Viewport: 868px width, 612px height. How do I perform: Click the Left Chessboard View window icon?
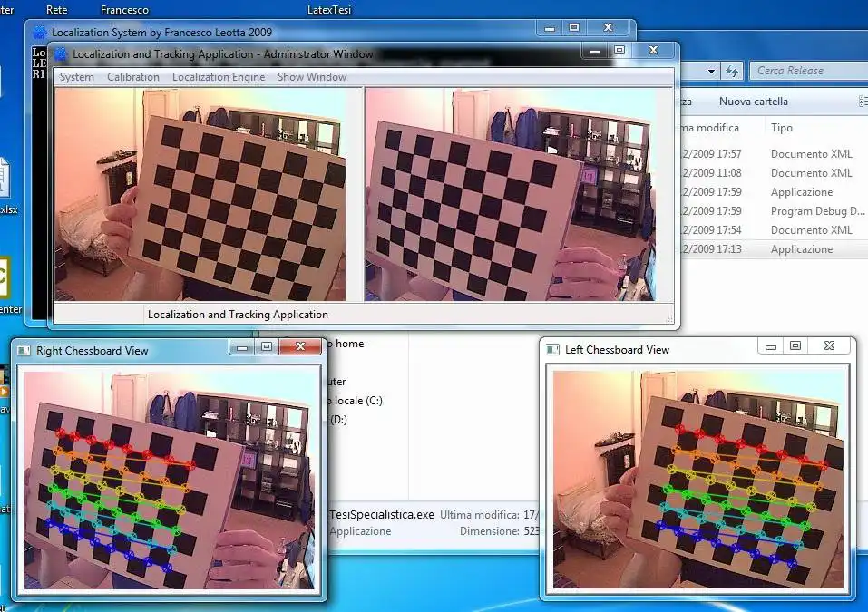click(x=552, y=349)
